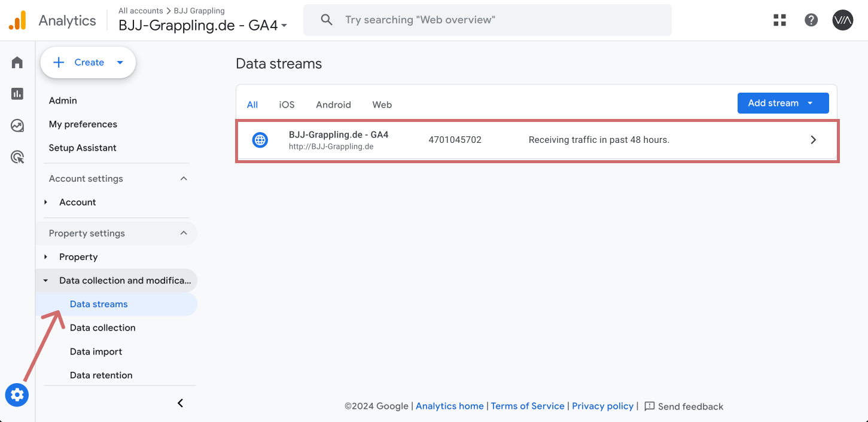Click the globe icon of the web stream
868x422 pixels.
[260, 140]
